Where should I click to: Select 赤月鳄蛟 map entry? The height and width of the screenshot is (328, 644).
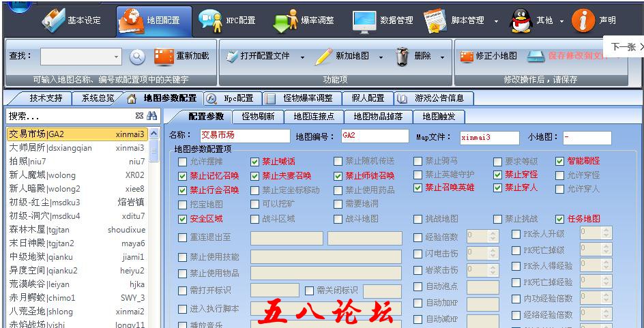tap(77, 297)
